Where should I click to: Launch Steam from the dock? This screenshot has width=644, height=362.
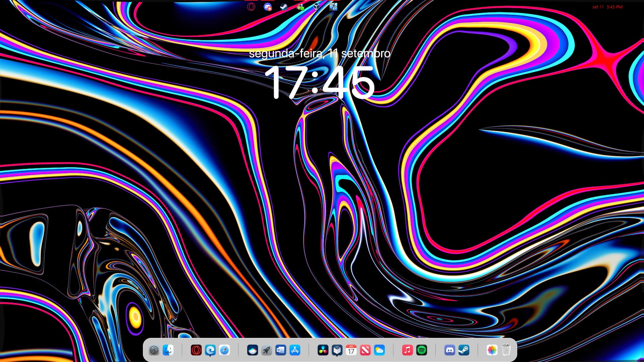click(464, 350)
